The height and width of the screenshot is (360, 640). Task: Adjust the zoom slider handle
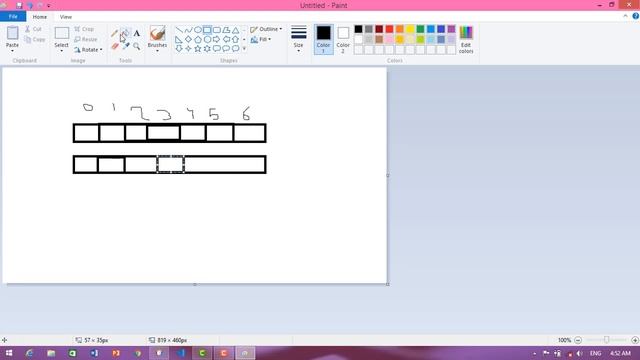click(x=606, y=340)
